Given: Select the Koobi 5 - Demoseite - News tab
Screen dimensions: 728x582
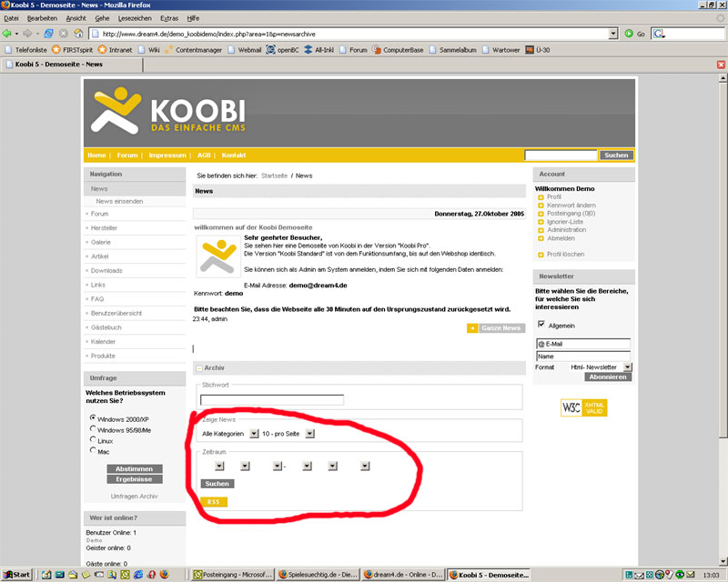Looking at the screenshot, I should [72, 65].
